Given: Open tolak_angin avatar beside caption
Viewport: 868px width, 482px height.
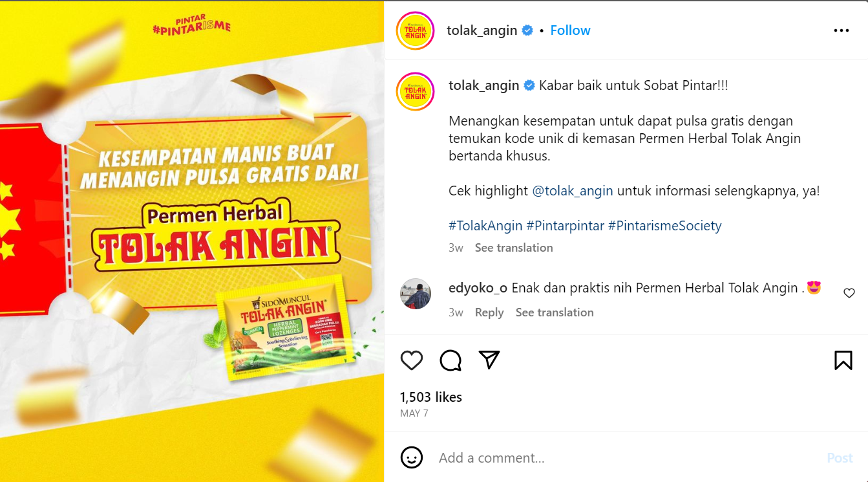Looking at the screenshot, I should 415,91.
